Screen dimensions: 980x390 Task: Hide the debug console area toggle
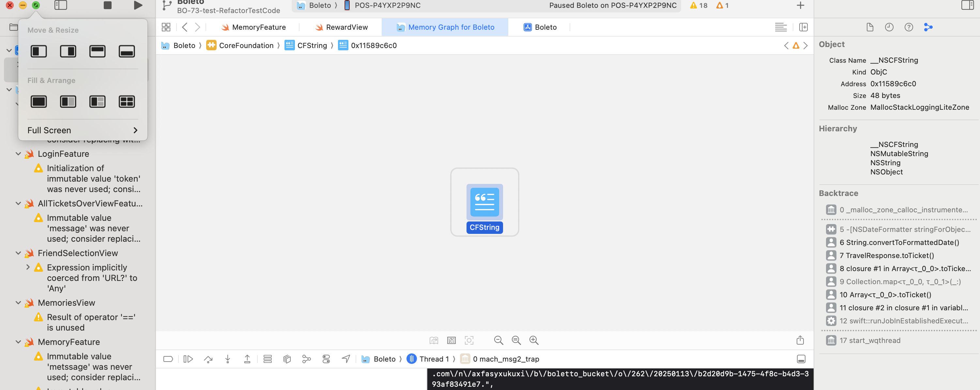point(801,359)
